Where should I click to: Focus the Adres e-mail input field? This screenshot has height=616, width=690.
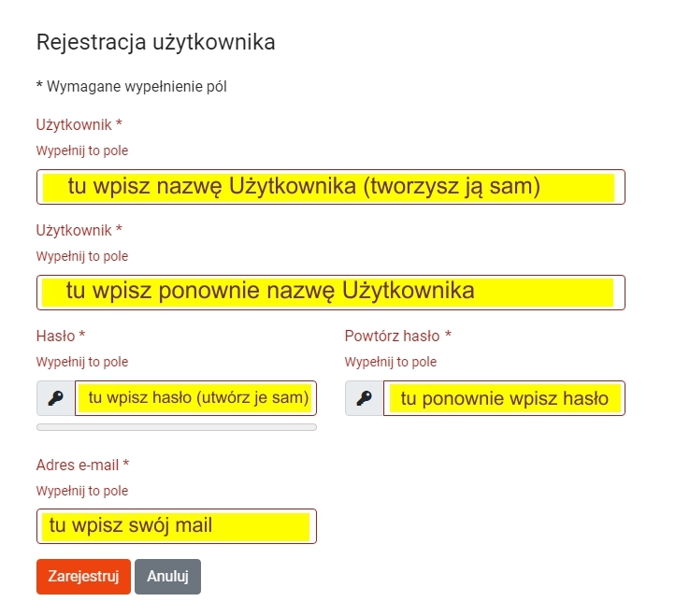click(x=177, y=526)
